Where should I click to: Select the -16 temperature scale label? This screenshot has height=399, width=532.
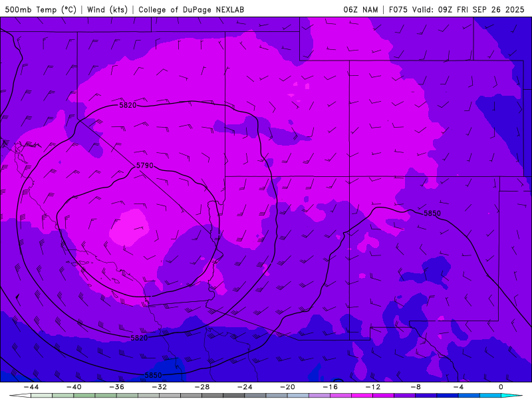[331, 387]
